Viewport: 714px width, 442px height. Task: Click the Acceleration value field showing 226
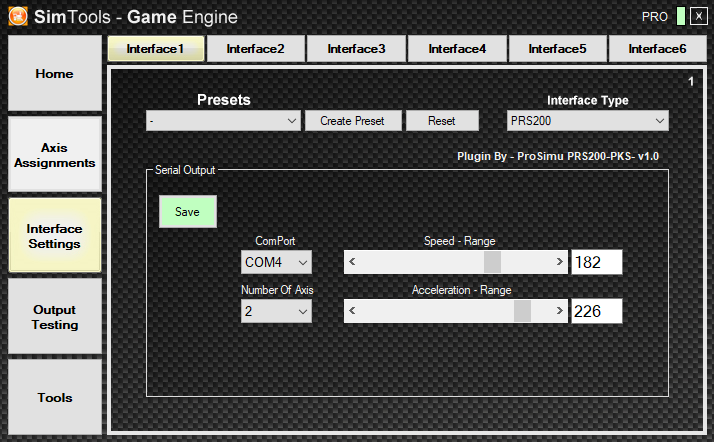[x=596, y=311]
